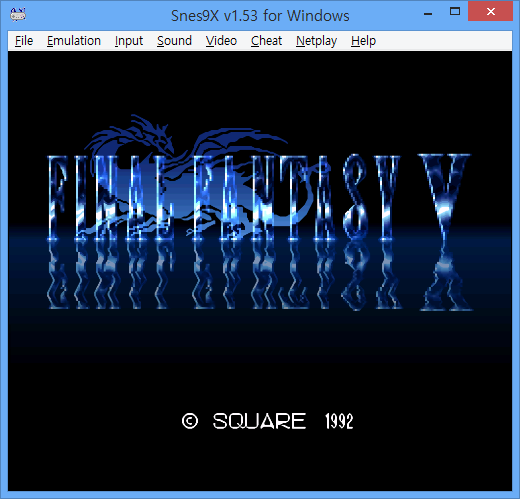Click the © SQUARE 1992 copyright text
The image size is (520, 499).
tap(267, 421)
